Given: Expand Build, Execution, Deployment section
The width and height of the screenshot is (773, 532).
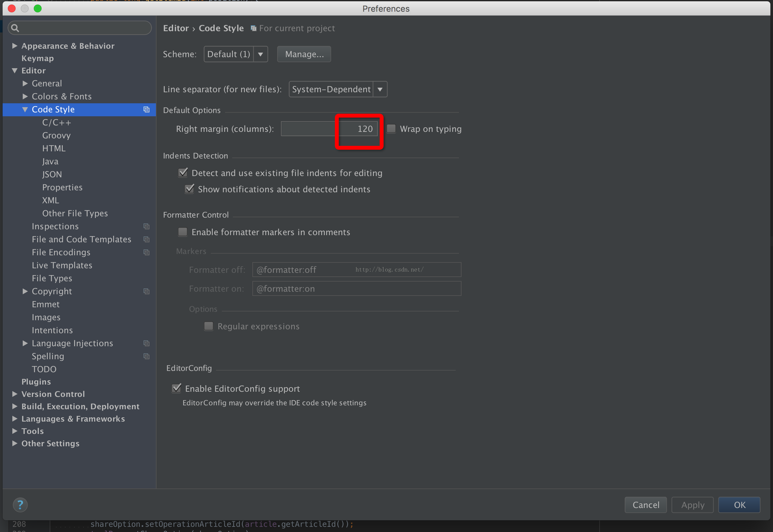Looking at the screenshot, I should tap(15, 406).
